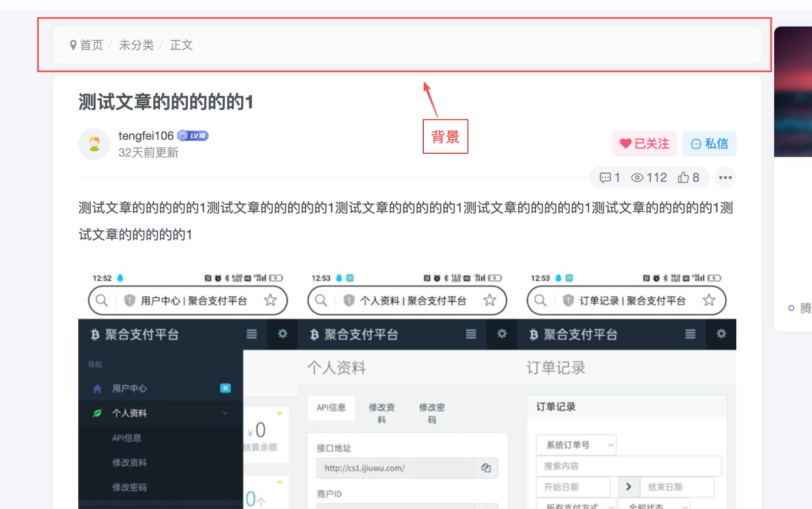The image size is (812, 509).
Task: Open the comments icon showing 1
Action: pos(605,177)
